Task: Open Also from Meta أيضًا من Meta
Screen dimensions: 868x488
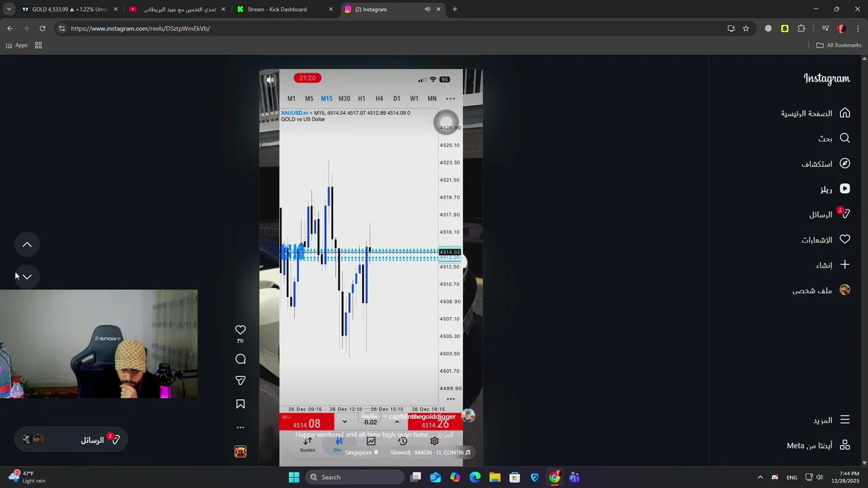Action: coord(818,445)
